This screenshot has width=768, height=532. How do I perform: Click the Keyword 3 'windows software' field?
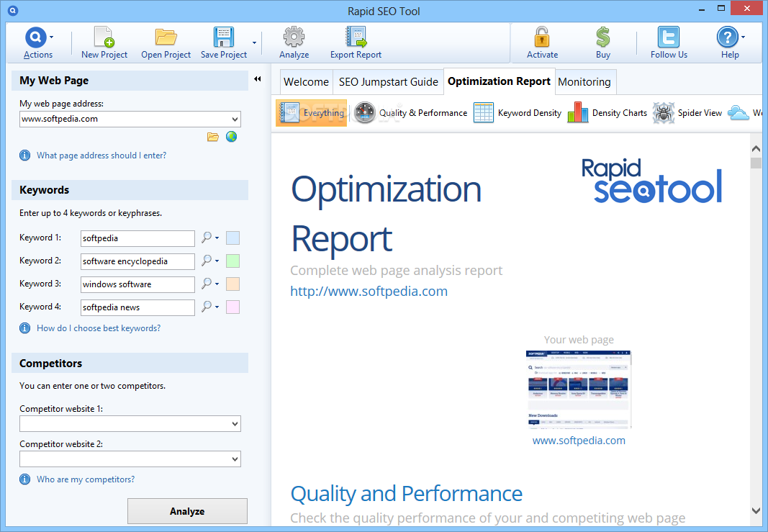pos(137,284)
